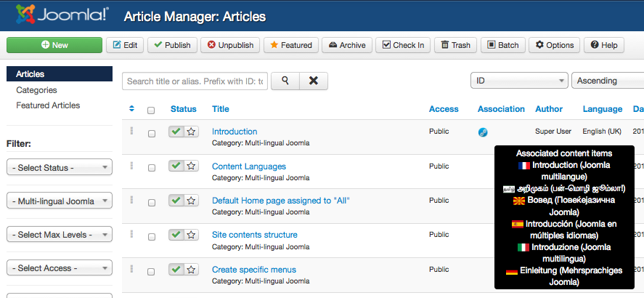Toggle featured star for Site contents structure
644x298 pixels.
tap(191, 235)
